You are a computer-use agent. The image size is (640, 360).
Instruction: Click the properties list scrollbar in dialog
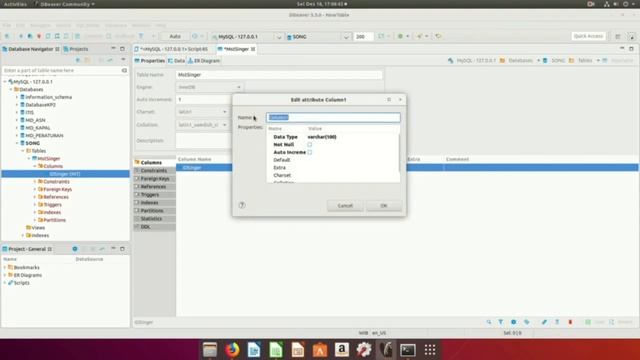pos(399,153)
